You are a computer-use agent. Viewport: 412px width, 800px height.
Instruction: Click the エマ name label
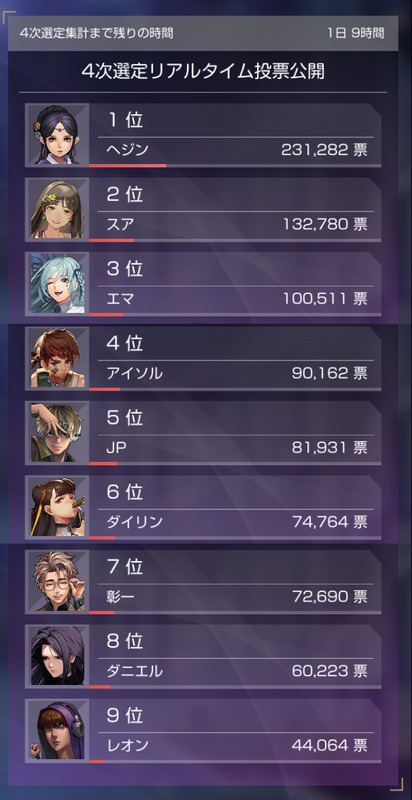click(x=120, y=299)
